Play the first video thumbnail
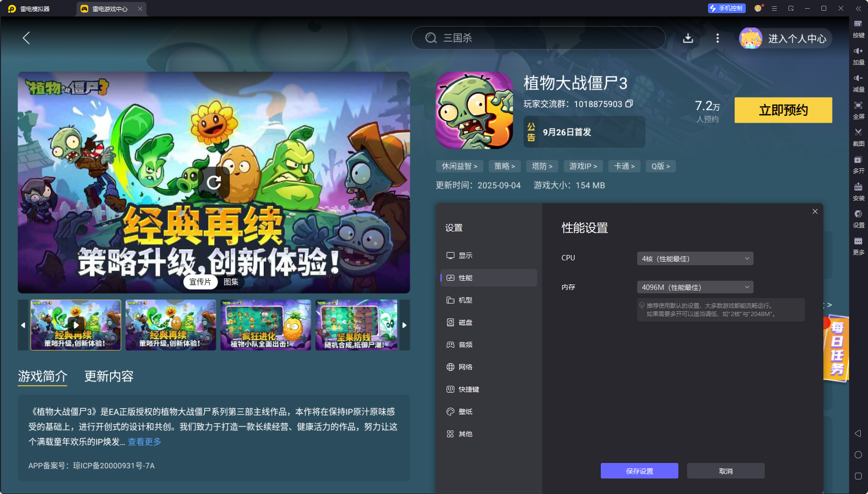Viewport: 868px width, 494px height. pos(76,325)
